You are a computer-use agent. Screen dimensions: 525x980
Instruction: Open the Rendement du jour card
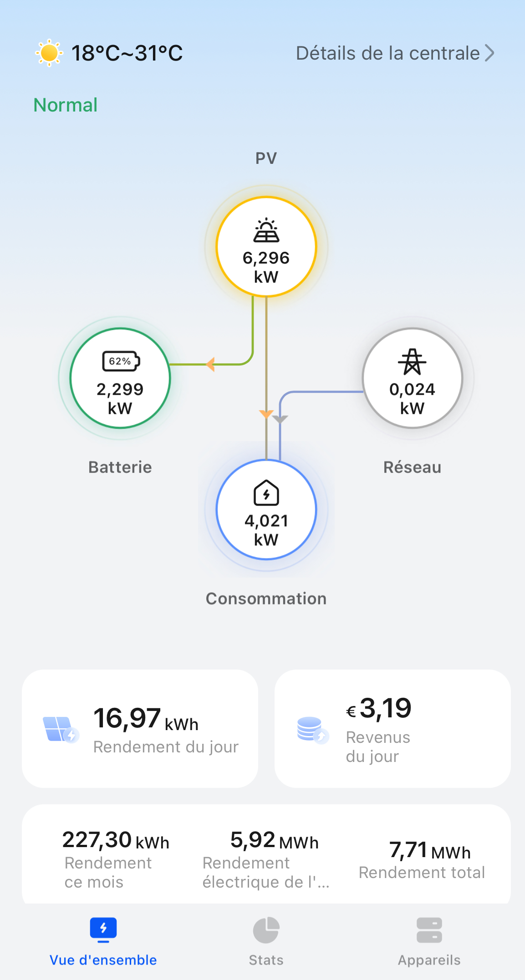pos(140,728)
